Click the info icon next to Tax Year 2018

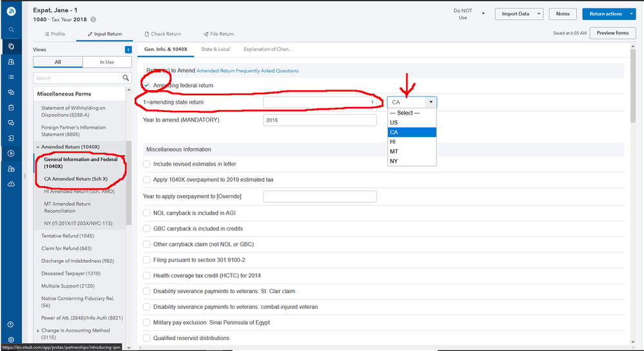click(x=93, y=20)
